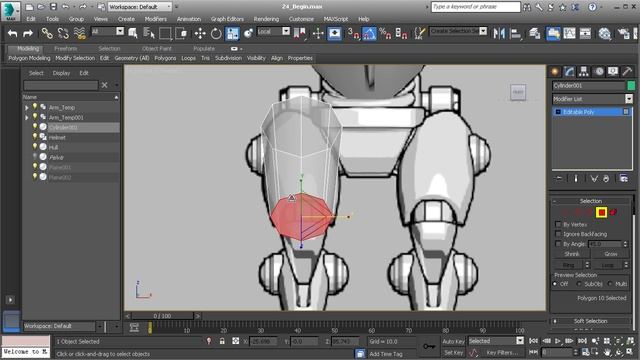Select the Off preview selection radio
This screenshot has height=360, width=640.
pos(555,284)
